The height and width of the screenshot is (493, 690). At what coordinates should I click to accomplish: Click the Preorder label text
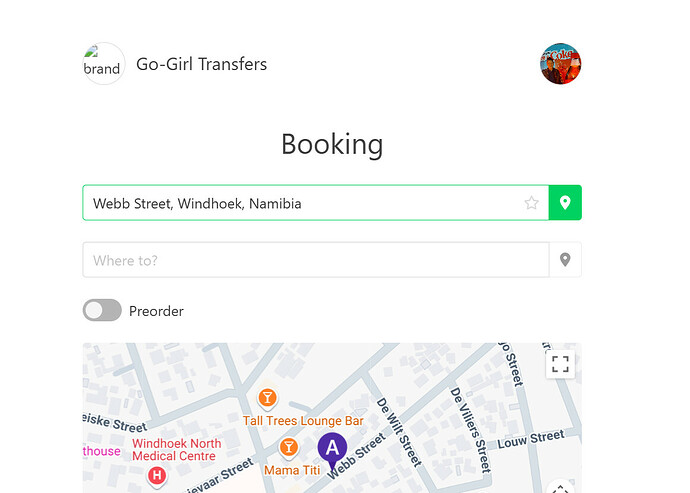[156, 311]
